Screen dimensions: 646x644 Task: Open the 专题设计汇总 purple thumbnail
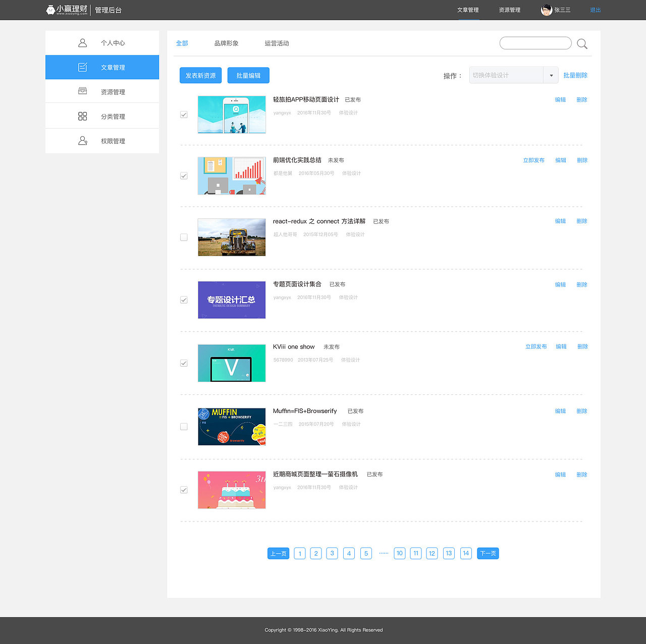tap(232, 300)
